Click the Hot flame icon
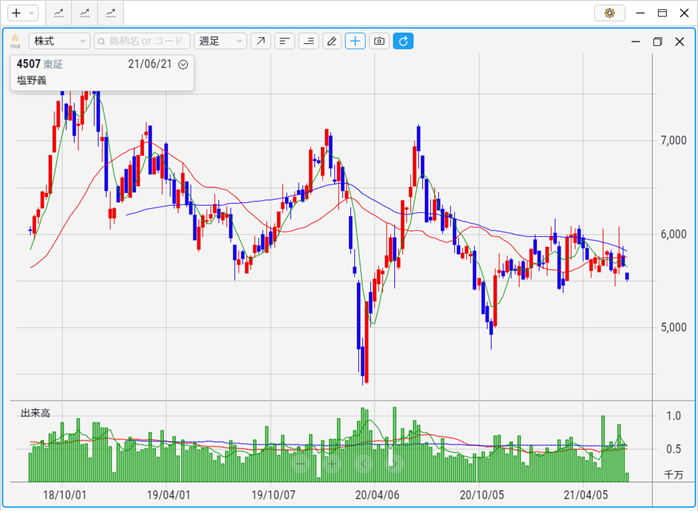This screenshot has height=511, width=698. coord(15,41)
